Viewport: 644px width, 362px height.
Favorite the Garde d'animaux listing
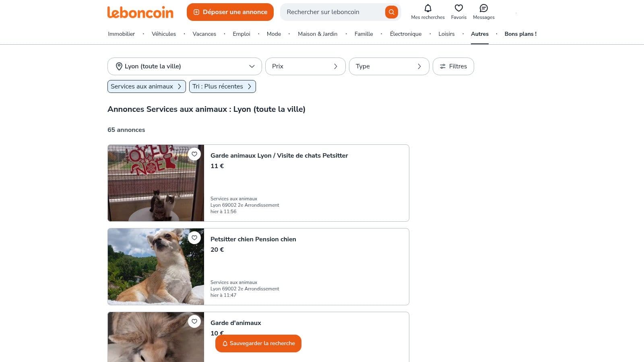[x=194, y=321]
